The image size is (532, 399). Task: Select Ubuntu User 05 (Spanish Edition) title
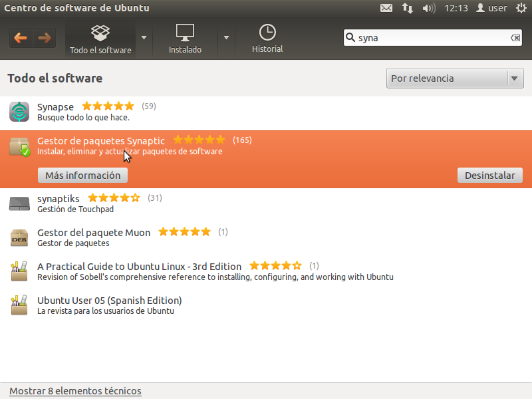(109, 301)
